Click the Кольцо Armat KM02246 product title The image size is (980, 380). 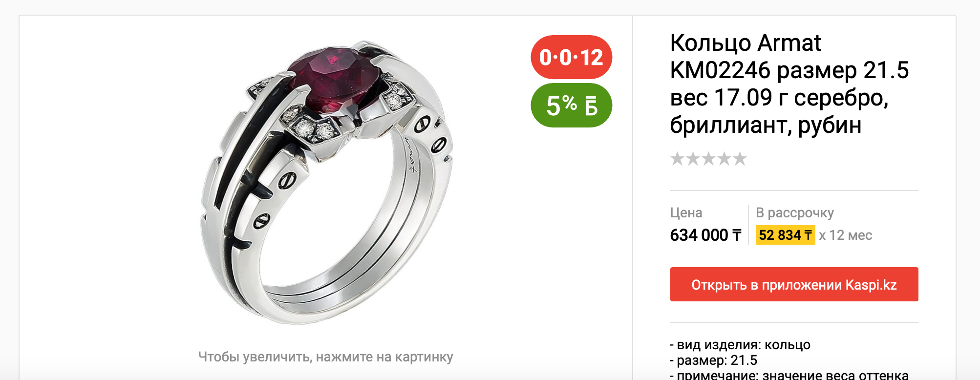pyautogui.click(x=789, y=84)
